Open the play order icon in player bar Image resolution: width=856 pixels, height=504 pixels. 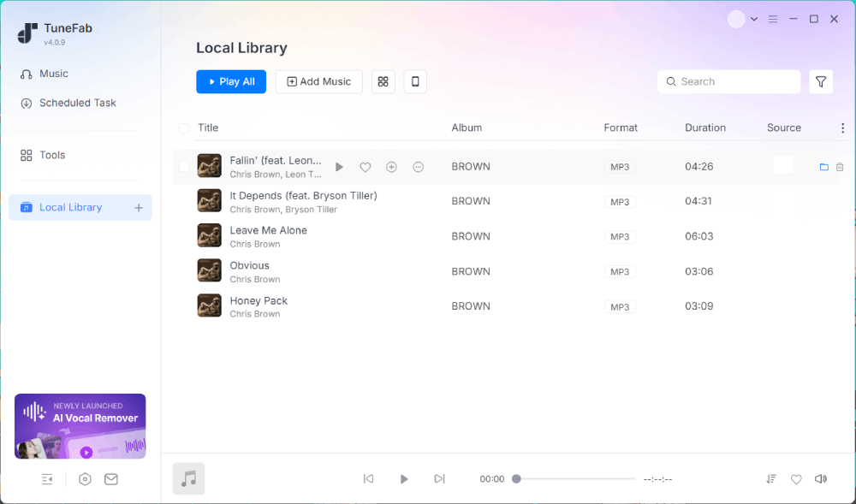click(771, 479)
